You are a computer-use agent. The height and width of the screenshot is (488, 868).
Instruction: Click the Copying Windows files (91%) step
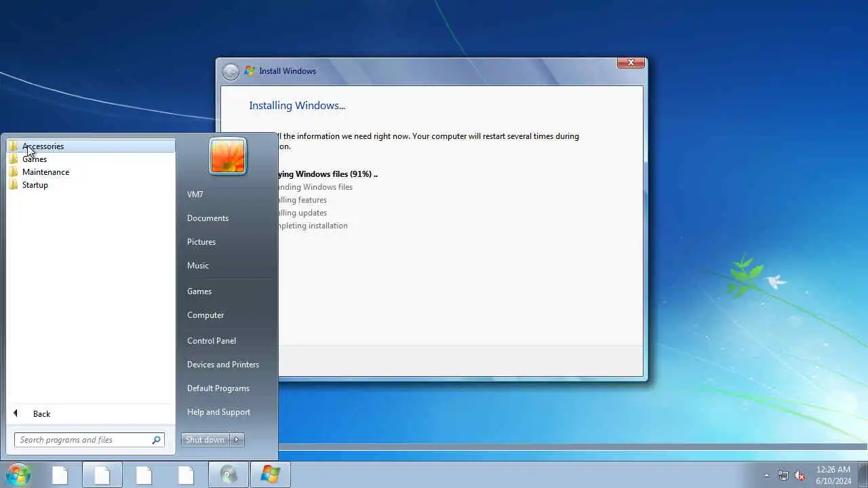pos(328,174)
